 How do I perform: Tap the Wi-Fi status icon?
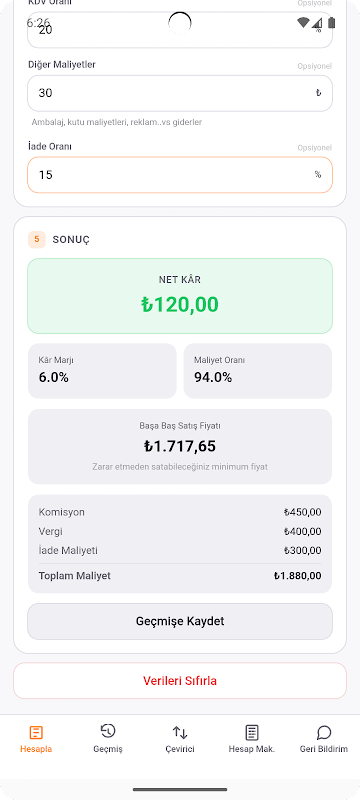pos(303,22)
